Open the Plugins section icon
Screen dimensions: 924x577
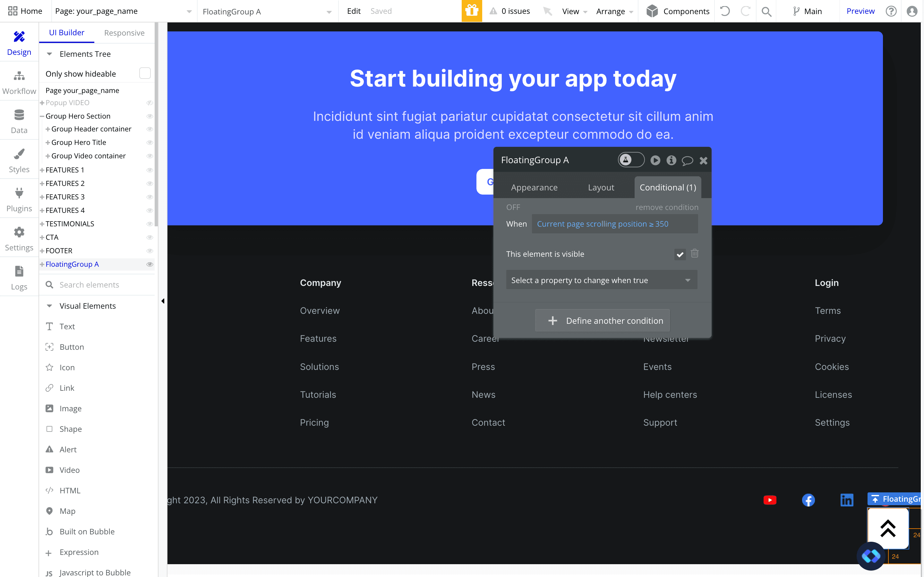point(19,193)
